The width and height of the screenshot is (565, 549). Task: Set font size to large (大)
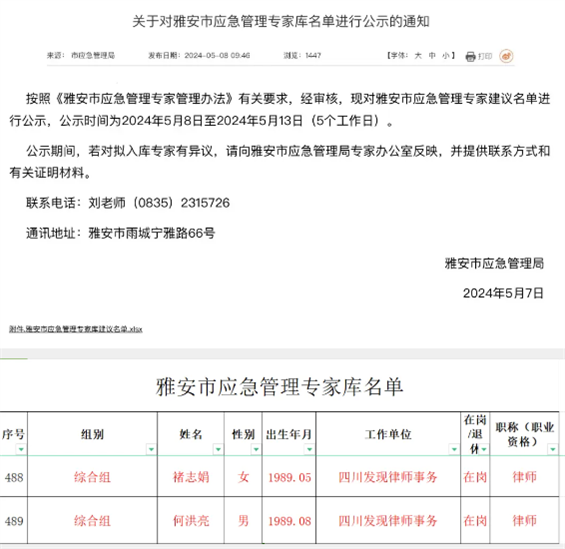point(418,55)
